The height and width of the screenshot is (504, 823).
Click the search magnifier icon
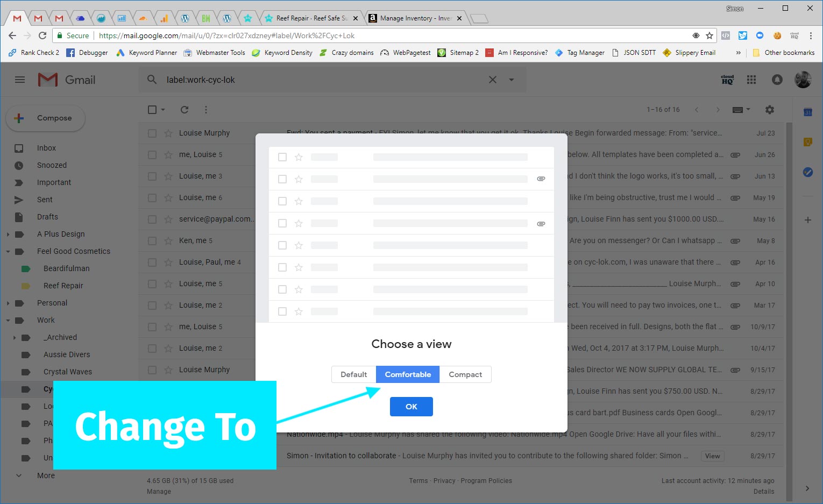click(x=152, y=80)
